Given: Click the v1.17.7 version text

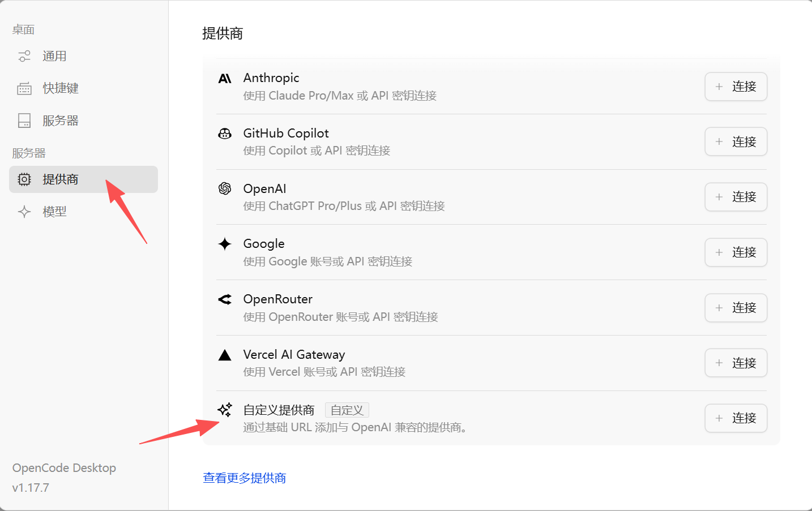Looking at the screenshot, I should tap(31, 488).
